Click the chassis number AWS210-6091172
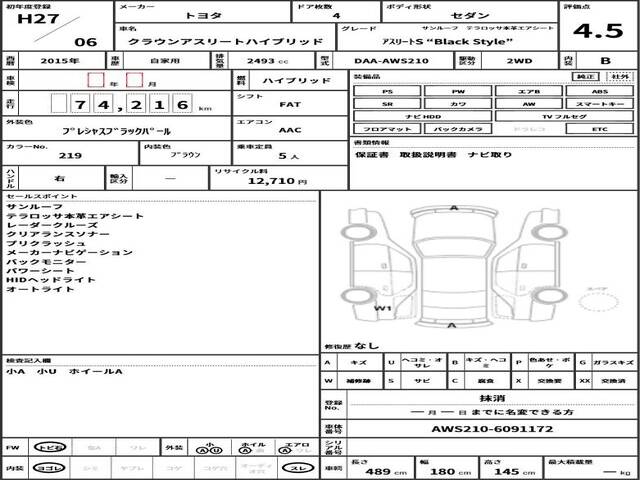This screenshot has height=480, width=640. coord(492,429)
